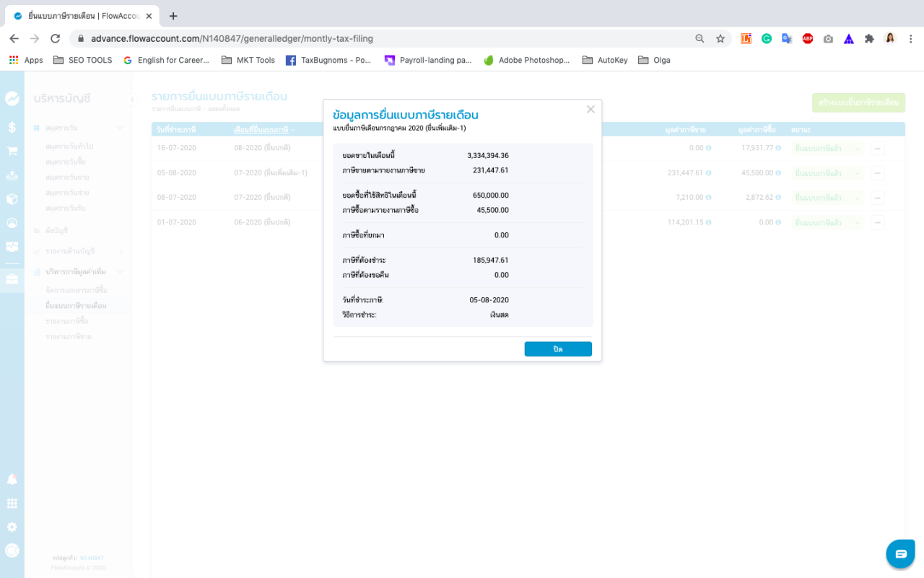Close the monthly tax filing dialog with X
The width and height of the screenshot is (924, 578).
(x=590, y=110)
